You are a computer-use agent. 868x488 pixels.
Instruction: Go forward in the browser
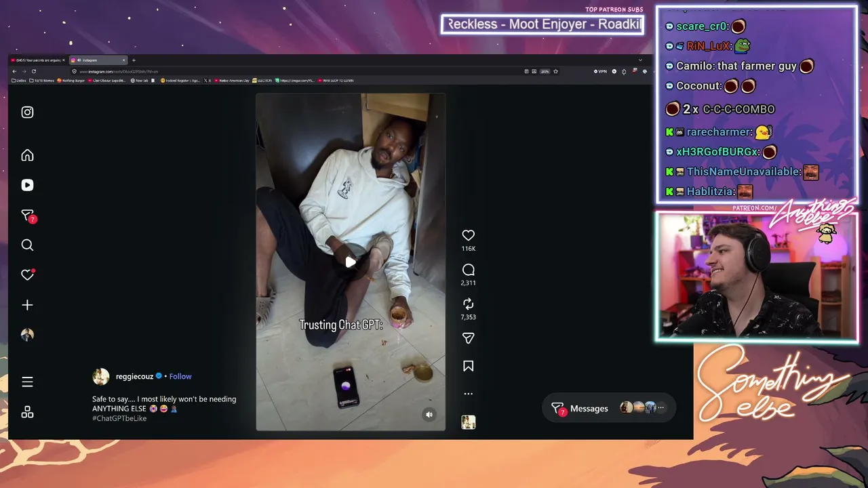tap(24, 71)
